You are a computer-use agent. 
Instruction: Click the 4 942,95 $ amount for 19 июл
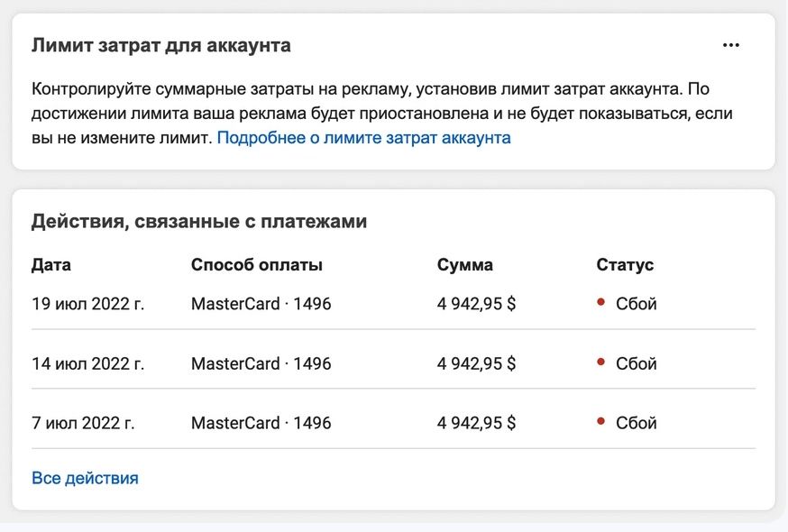tap(476, 304)
